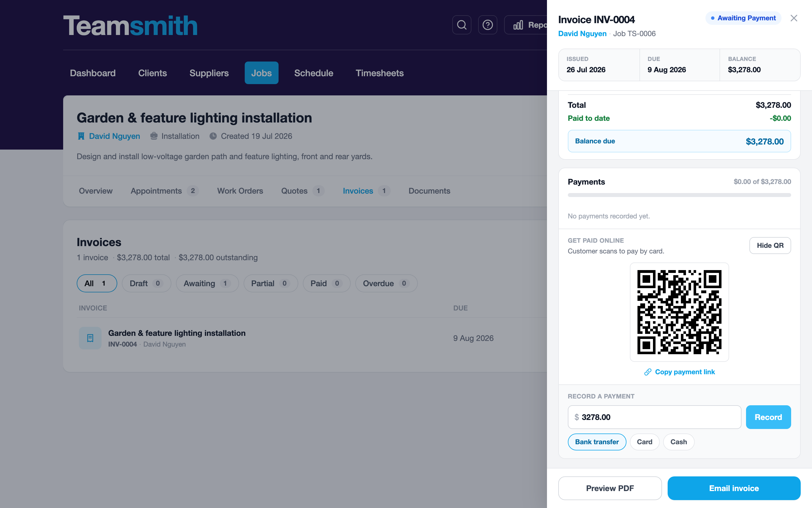Viewport: 812px width, 508px height.
Task: Click the link icon beside Copy payment link
Action: click(x=648, y=372)
